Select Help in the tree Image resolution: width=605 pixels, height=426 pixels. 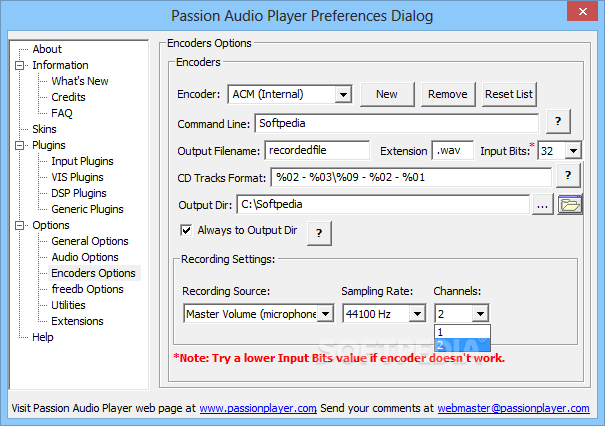[x=42, y=337]
